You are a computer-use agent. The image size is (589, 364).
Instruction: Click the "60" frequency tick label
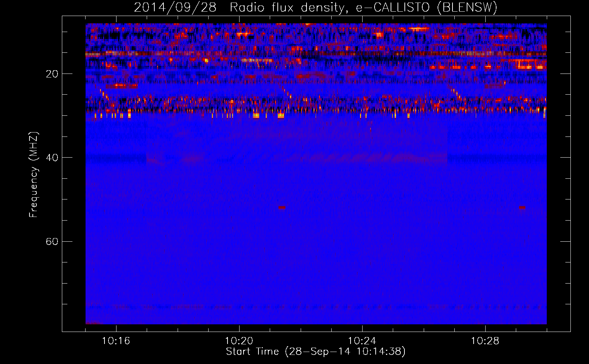[x=52, y=241]
